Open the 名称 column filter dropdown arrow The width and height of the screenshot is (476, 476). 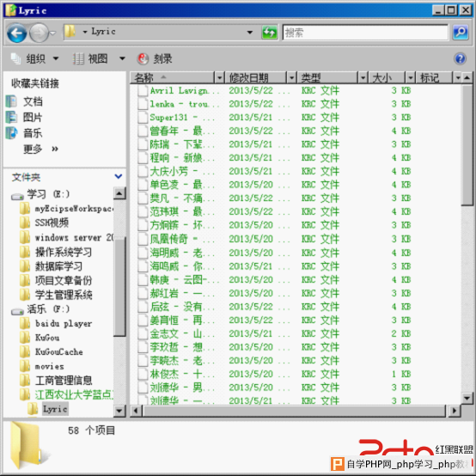coord(219,78)
